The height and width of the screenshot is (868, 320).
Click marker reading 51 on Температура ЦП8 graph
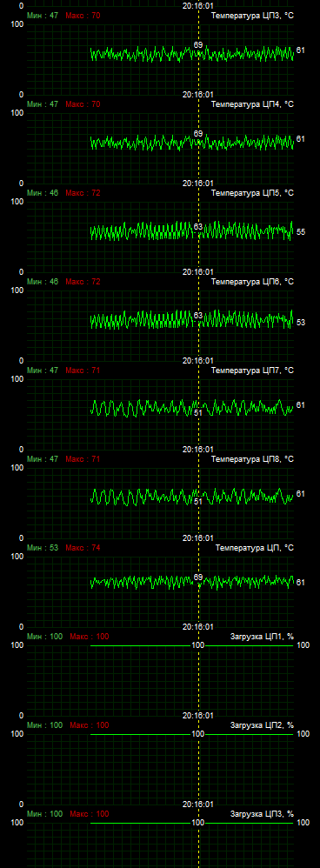(x=198, y=501)
